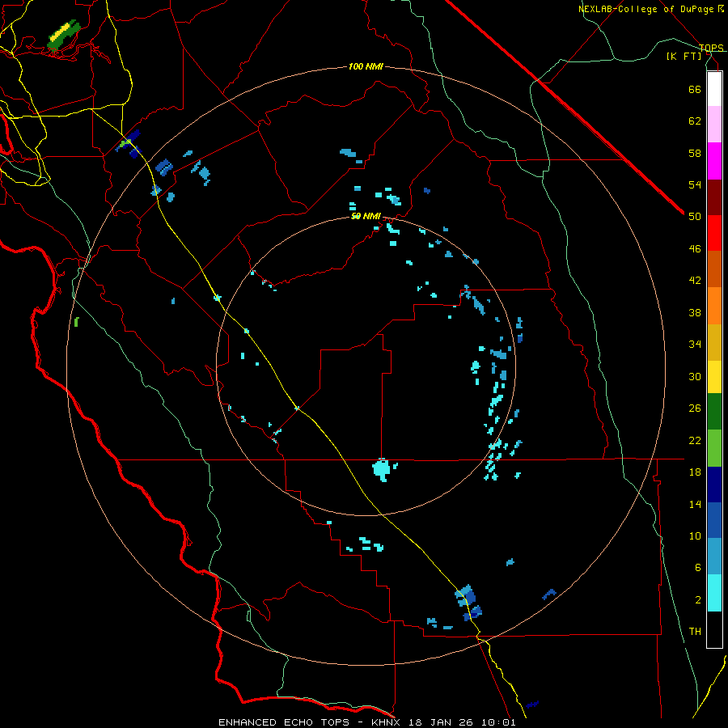Click the 26 scale value
Viewport: 728px width, 728px height.
coord(695,408)
